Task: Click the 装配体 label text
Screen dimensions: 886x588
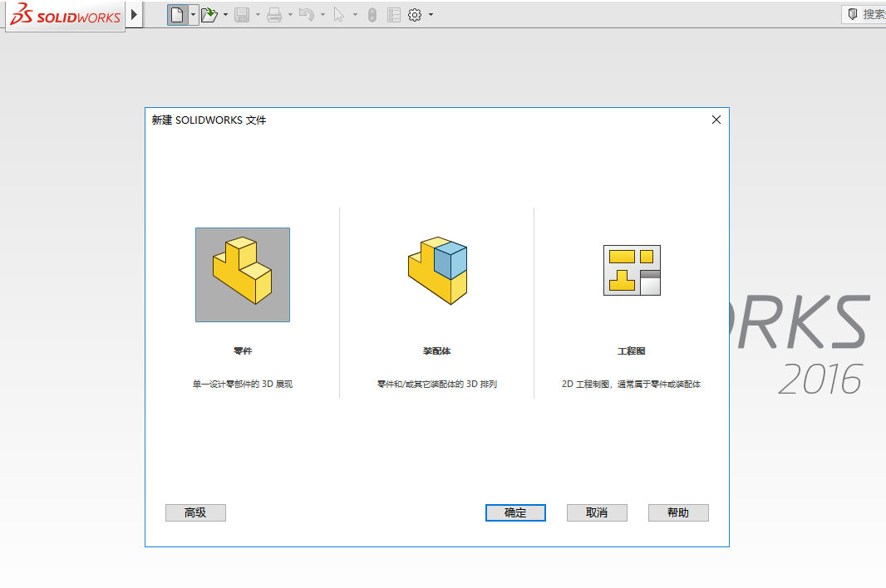Action: click(437, 350)
